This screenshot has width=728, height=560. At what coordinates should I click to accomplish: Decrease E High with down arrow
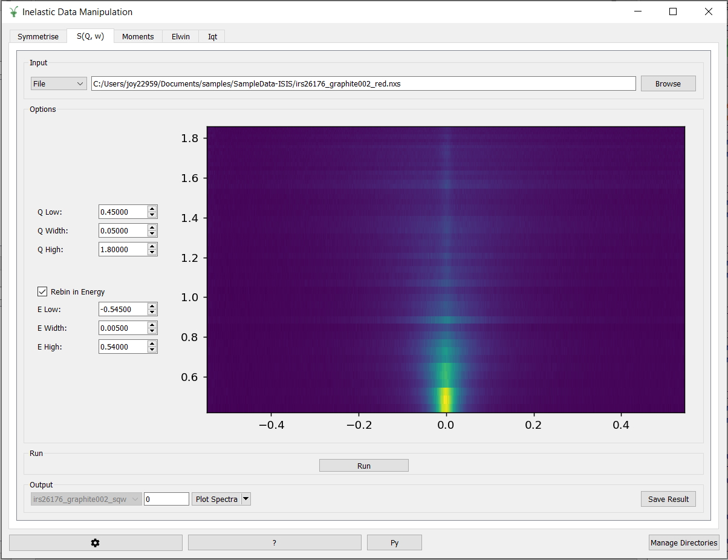[152, 350]
